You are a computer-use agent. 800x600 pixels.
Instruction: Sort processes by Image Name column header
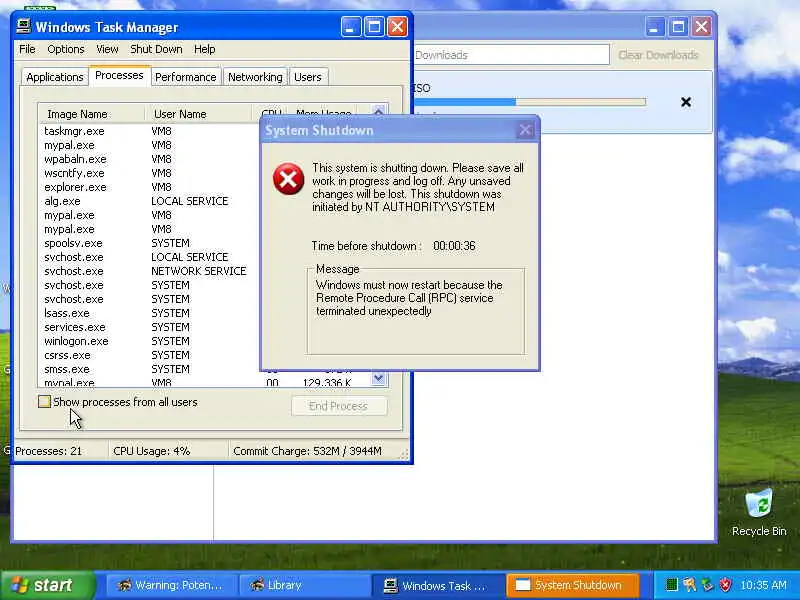coord(92,114)
